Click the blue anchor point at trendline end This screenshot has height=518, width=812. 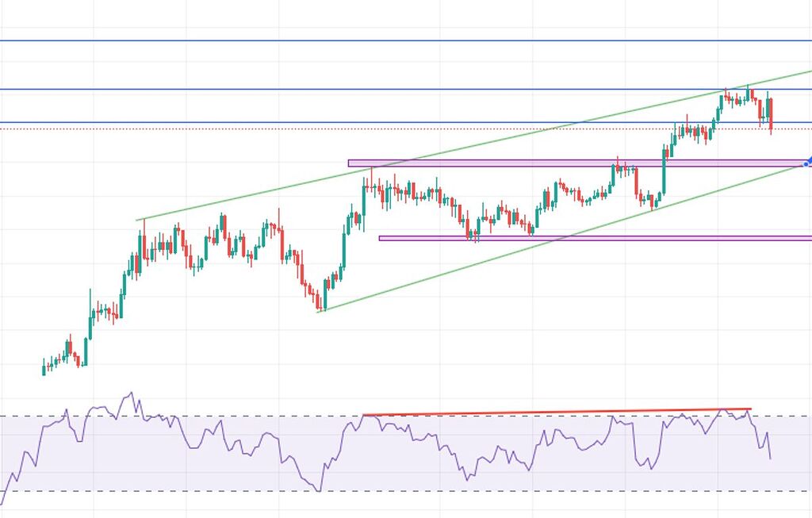pos(806,163)
